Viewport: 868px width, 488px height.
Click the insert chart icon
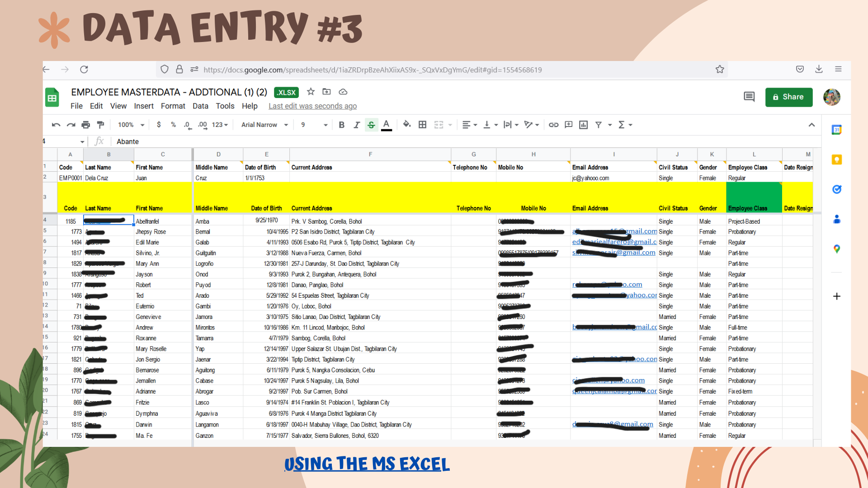[x=583, y=125]
